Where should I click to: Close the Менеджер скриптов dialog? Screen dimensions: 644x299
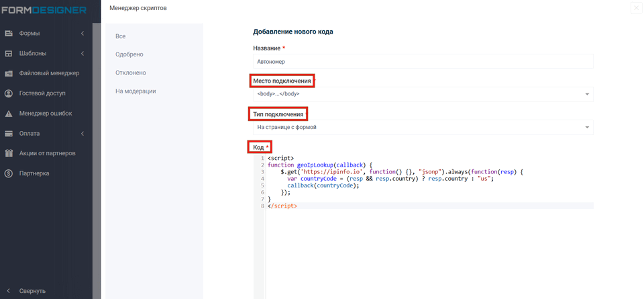[x=635, y=8]
